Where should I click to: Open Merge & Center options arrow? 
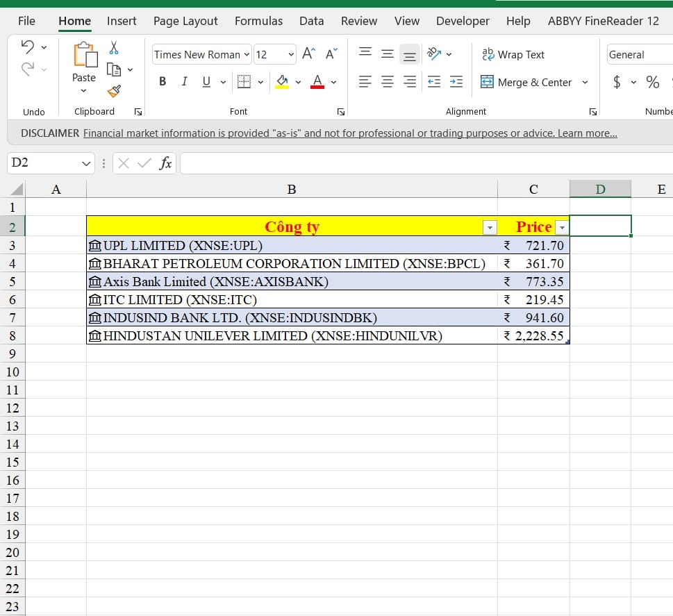pos(585,82)
